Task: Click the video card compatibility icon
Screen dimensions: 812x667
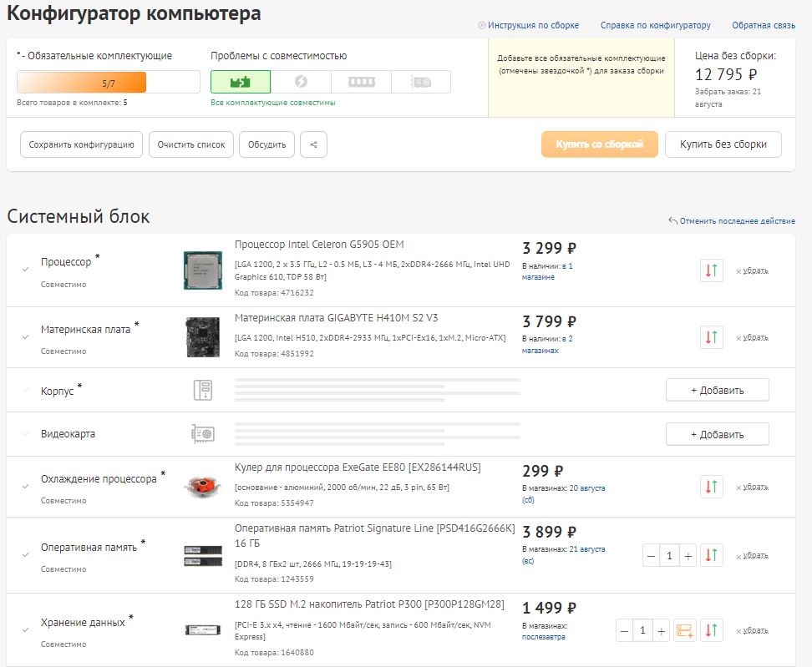Action: 421,82
